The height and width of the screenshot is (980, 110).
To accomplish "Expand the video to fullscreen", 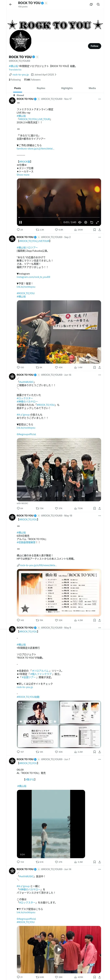I will pos(97,222).
